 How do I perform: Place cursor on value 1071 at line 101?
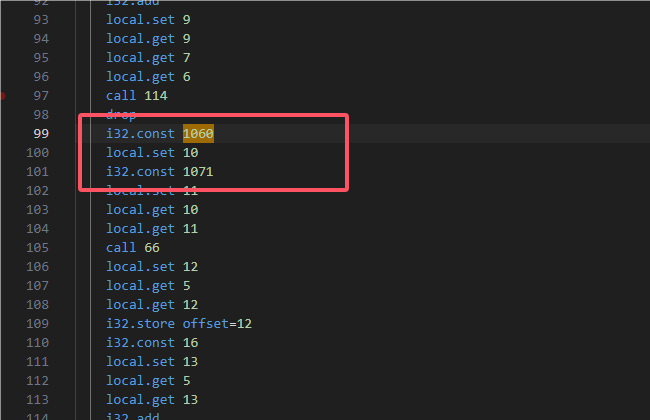tap(198, 172)
